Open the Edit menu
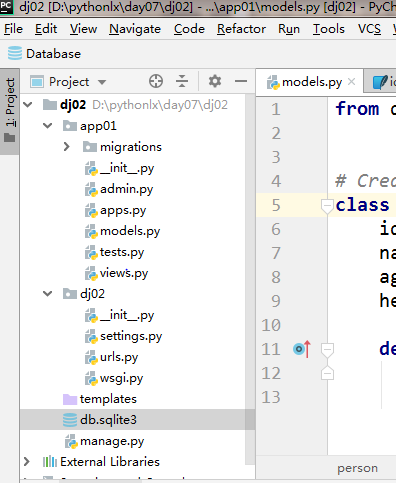Screen dimensions: 396x483 pyautogui.click(x=46, y=29)
